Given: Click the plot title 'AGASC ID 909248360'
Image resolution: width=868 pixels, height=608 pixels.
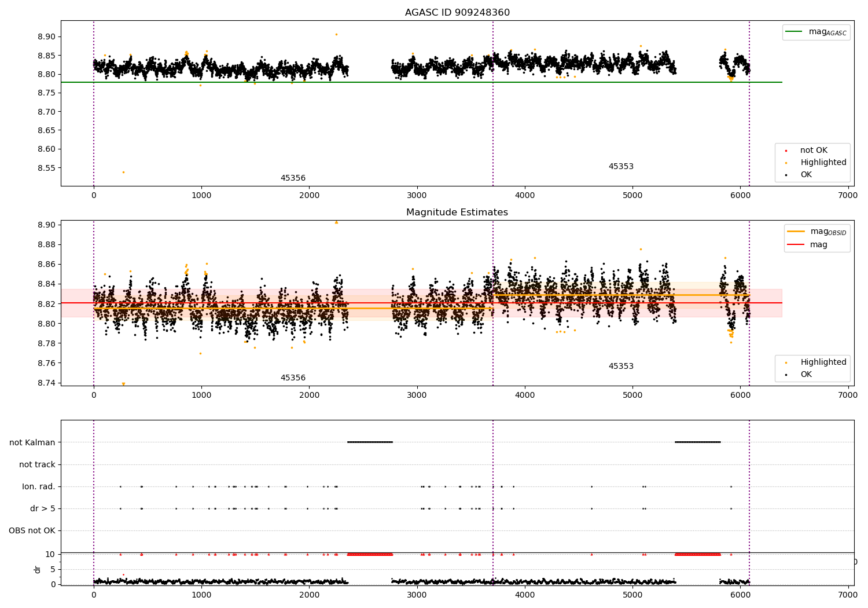Looking at the screenshot, I should [457, 13].
